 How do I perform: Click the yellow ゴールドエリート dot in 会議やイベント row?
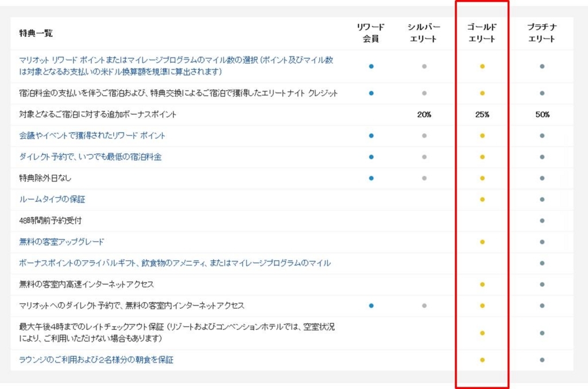point(482,136)
